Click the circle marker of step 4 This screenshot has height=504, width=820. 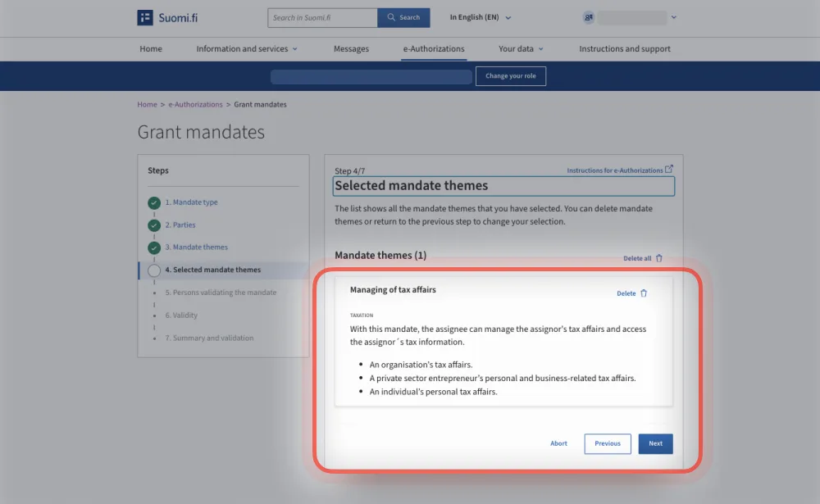154,270
